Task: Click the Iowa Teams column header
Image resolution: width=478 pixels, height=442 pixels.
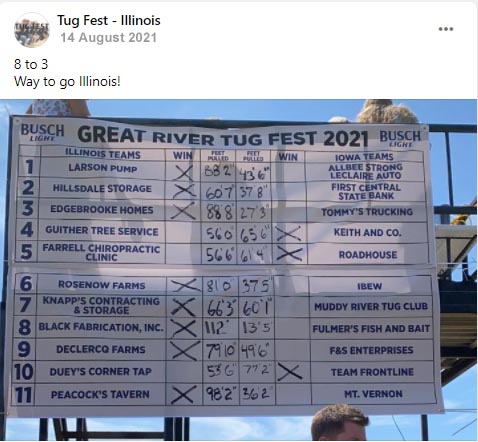Action: 364,157
